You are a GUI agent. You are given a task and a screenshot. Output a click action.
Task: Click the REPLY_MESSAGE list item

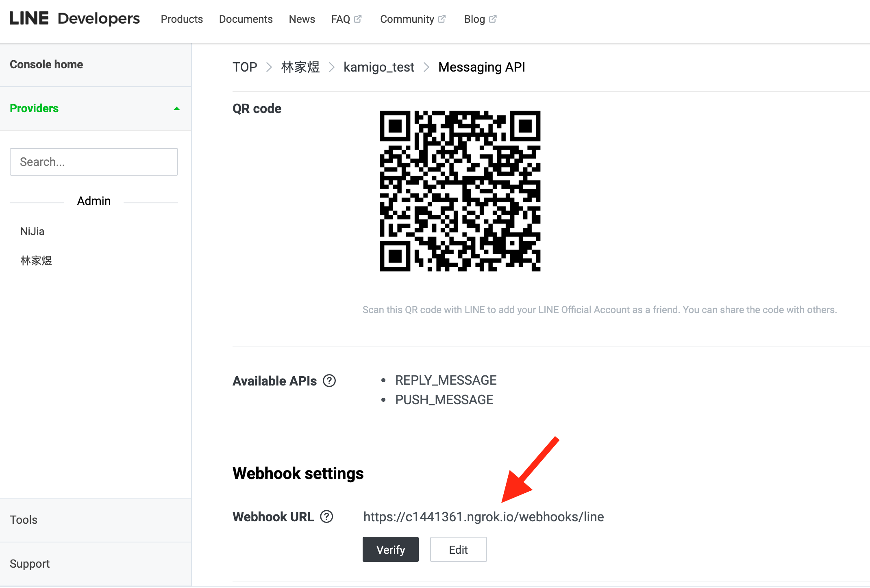tap(446, 380)
